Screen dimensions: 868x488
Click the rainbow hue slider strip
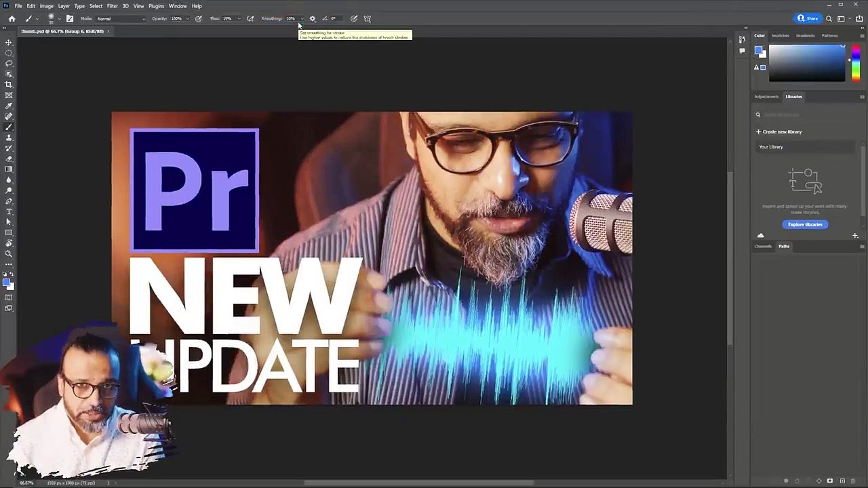[x=856, y=64]
